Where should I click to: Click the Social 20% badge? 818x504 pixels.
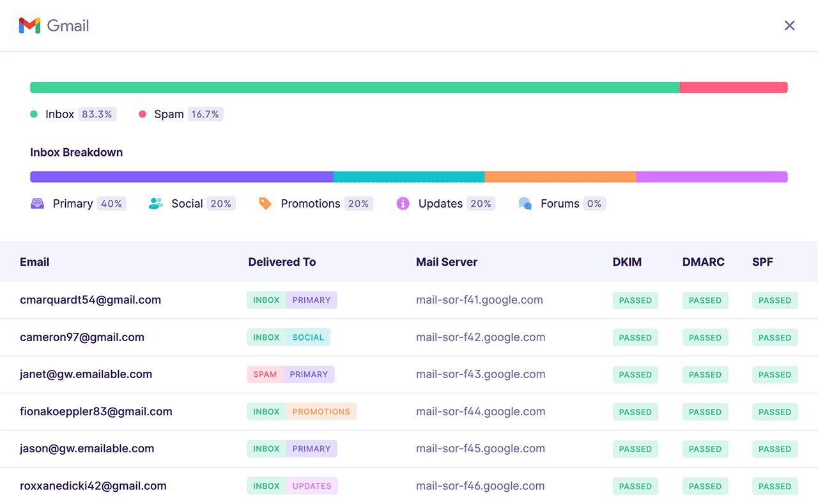coord(221,204)
